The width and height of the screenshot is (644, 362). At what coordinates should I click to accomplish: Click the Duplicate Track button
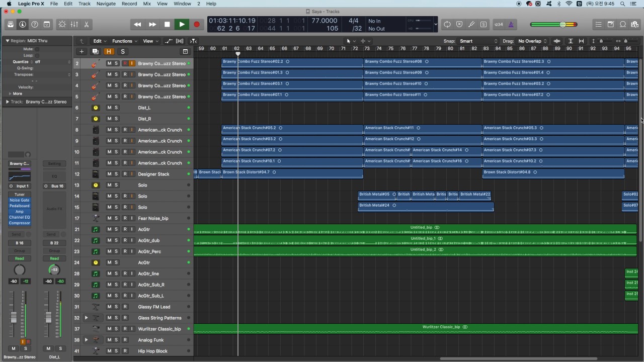click(95, 51)
